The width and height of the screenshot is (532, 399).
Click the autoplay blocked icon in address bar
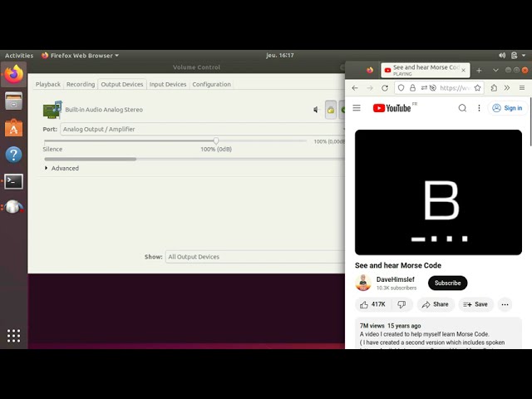(x=432, y=88)
